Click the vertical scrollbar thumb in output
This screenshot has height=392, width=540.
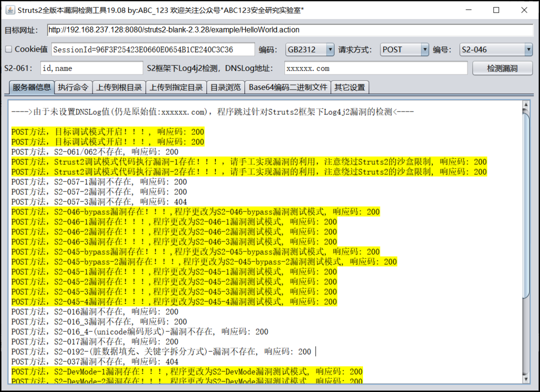(525, 204)
